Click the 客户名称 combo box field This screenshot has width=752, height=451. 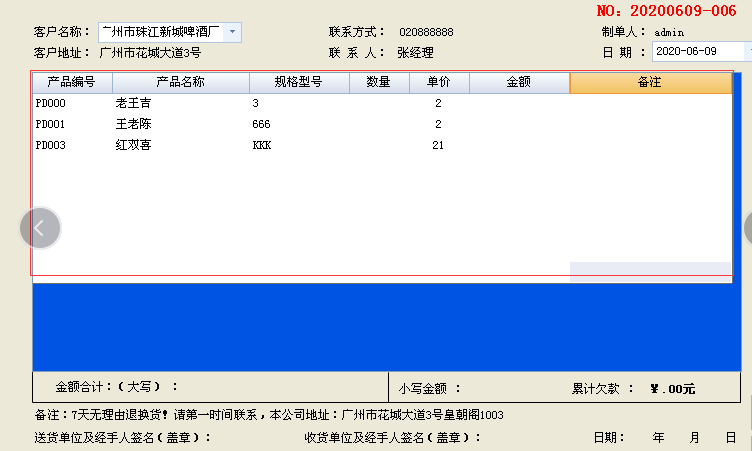170,32
